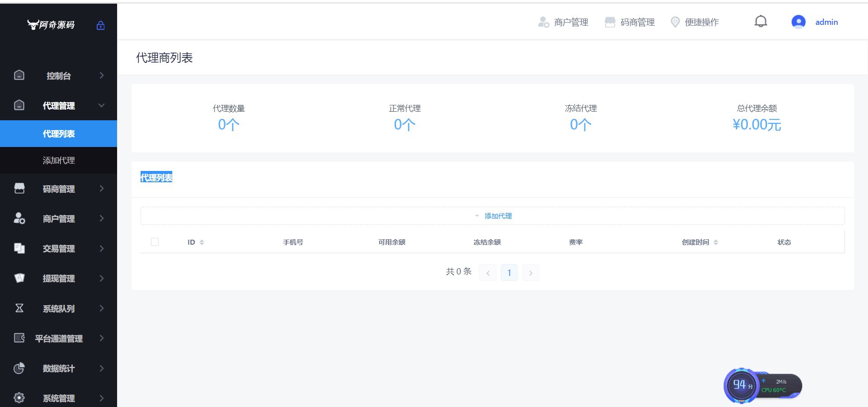Click the dashed 添加代理 button above table
The image size is (868, 407).
point(492,216)
